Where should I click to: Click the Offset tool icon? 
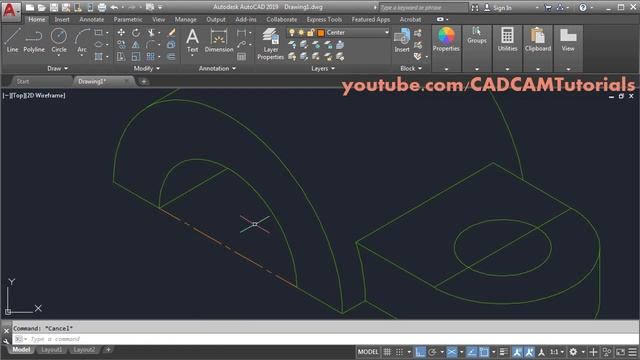tap(171, 56)
